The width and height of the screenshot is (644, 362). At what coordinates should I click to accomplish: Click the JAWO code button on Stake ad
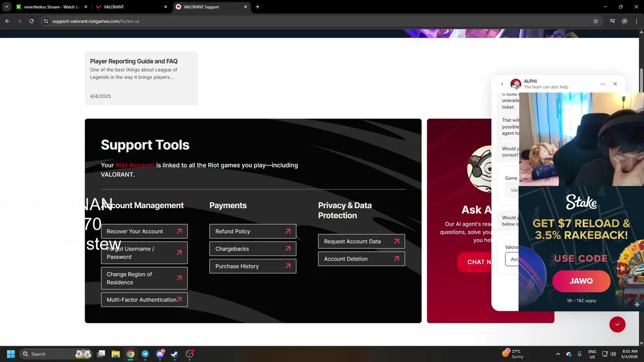pos(581,281)
